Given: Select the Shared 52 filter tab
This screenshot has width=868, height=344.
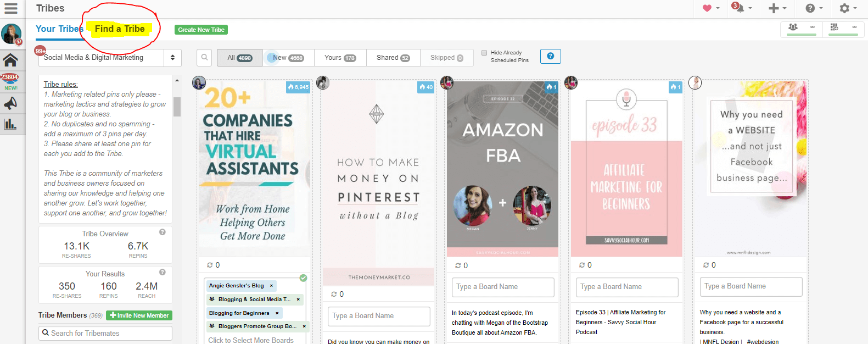Looking at the screenshot, I should pyautogui.click(x=393, y=58).
